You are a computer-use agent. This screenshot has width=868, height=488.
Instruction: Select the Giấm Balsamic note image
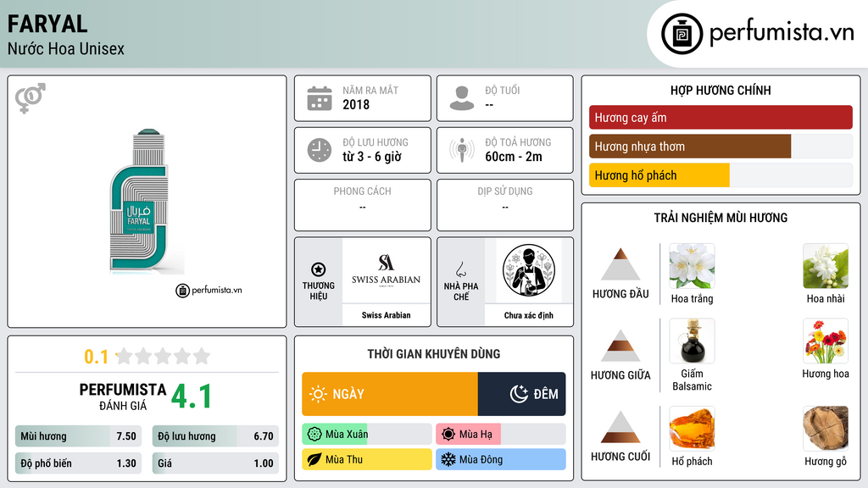click(x=692, y=341)
